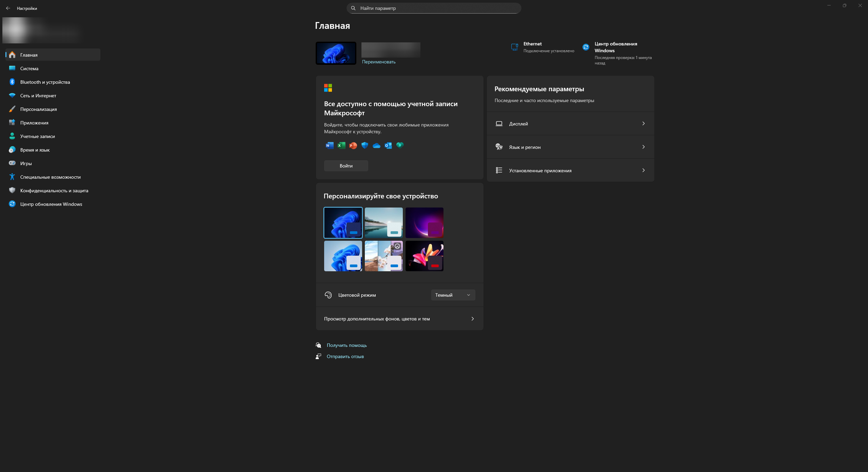Open Сеть и Интернет section
This screenshot has width=868, height=472.
[38, 96]
